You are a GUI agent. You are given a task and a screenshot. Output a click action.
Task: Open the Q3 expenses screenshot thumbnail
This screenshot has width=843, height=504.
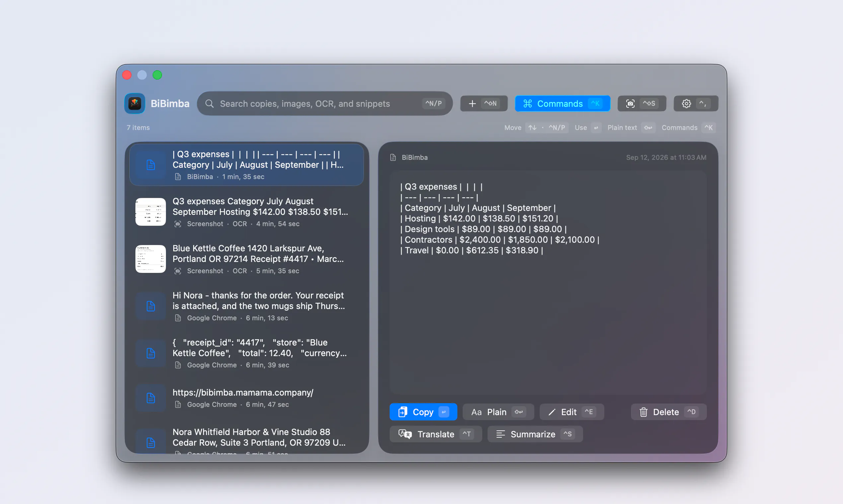tap(151, 212)
